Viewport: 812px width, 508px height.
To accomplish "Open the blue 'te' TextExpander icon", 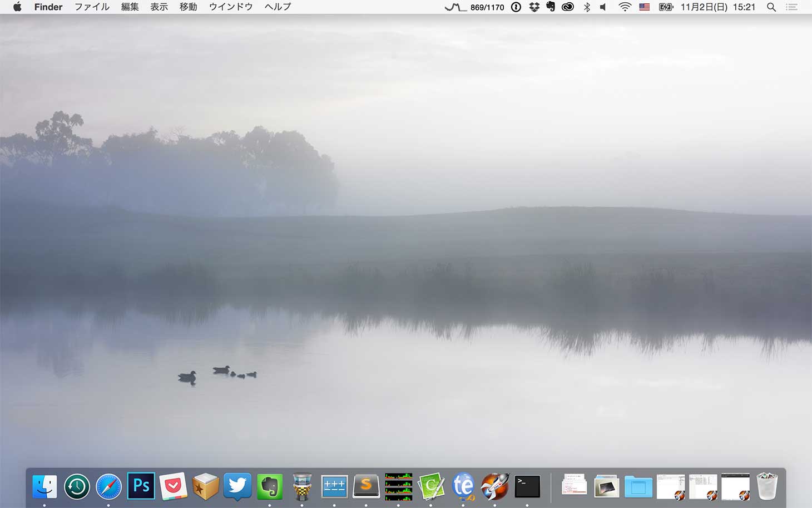I will (x=463, y=487).
